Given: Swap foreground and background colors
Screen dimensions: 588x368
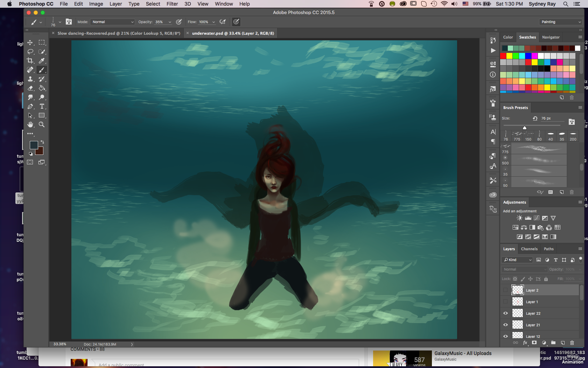Looking at the screenshot, I should [42, 142].
